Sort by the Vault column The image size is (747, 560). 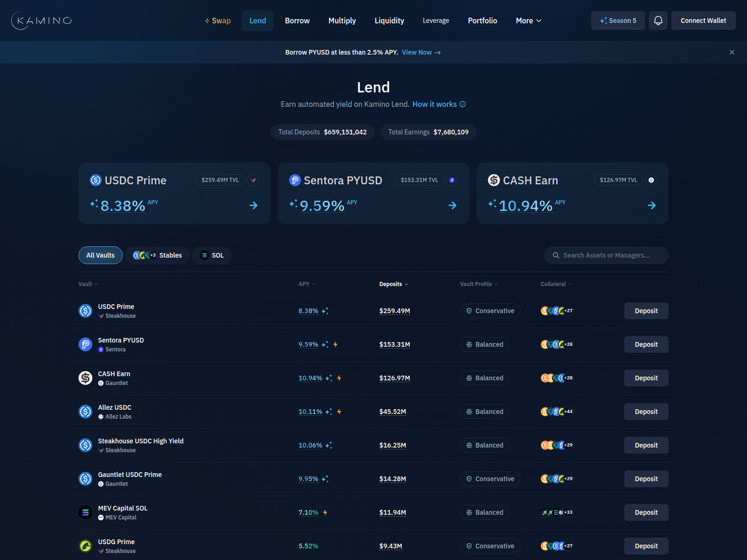tap(88, 284)
